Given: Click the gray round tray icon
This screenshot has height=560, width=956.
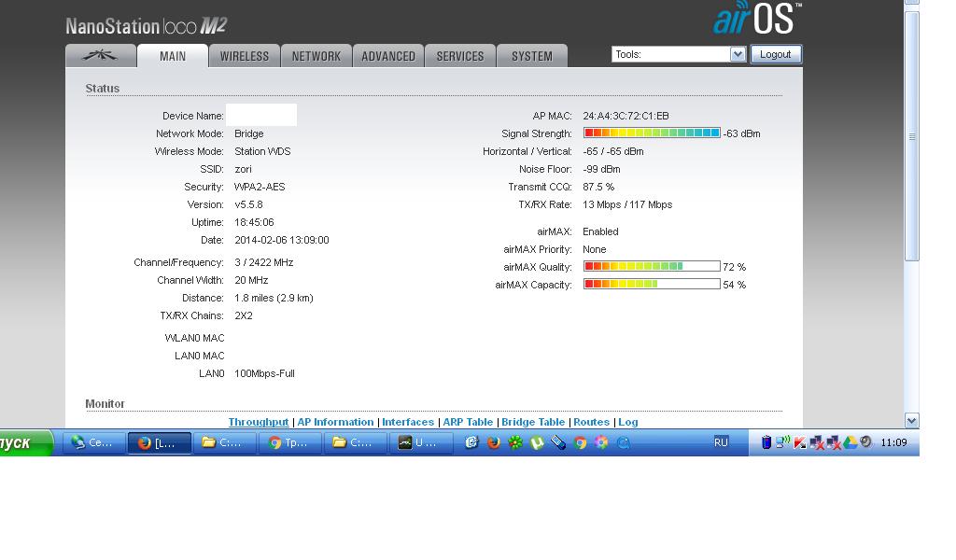Looking at the screenshot, I should [865, 441].
